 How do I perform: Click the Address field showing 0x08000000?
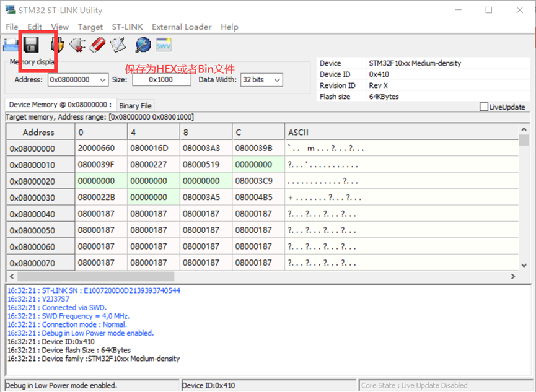tap(73, 80)
